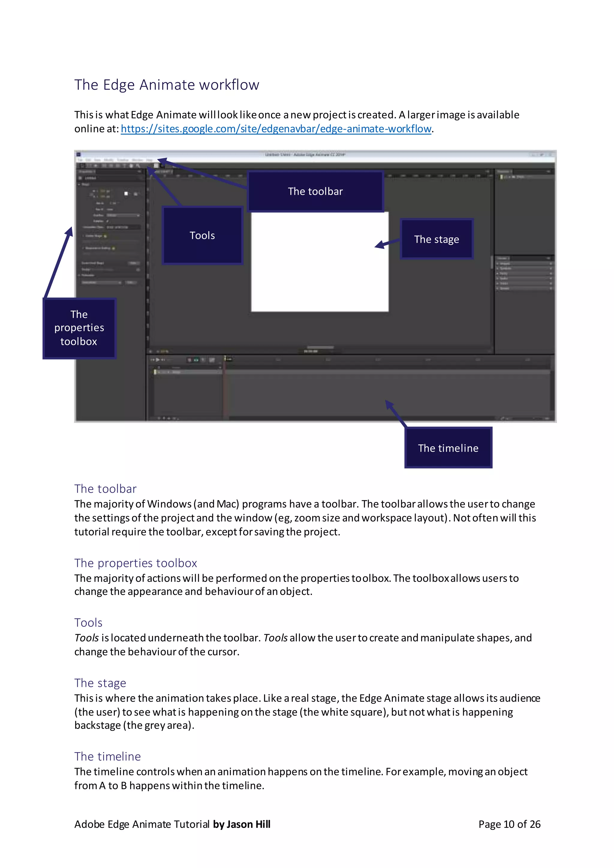Expand the Images section in Library
The image size is (614, 868).
497,264
